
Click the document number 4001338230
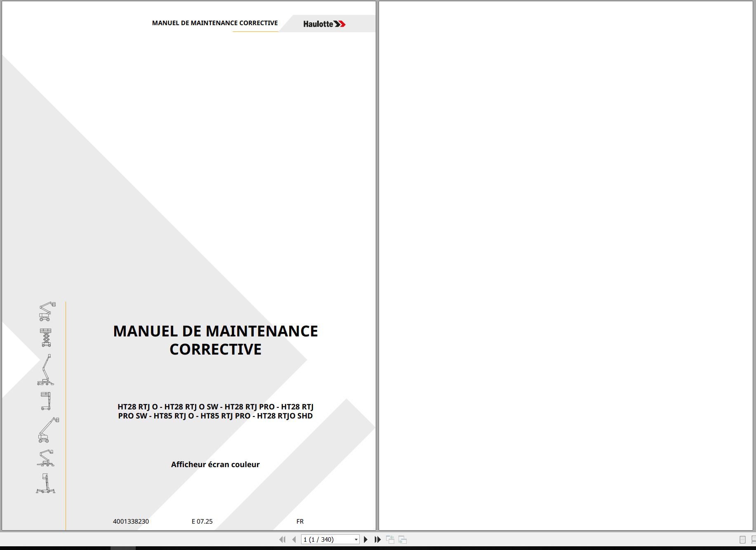click(x=131, y=522)
